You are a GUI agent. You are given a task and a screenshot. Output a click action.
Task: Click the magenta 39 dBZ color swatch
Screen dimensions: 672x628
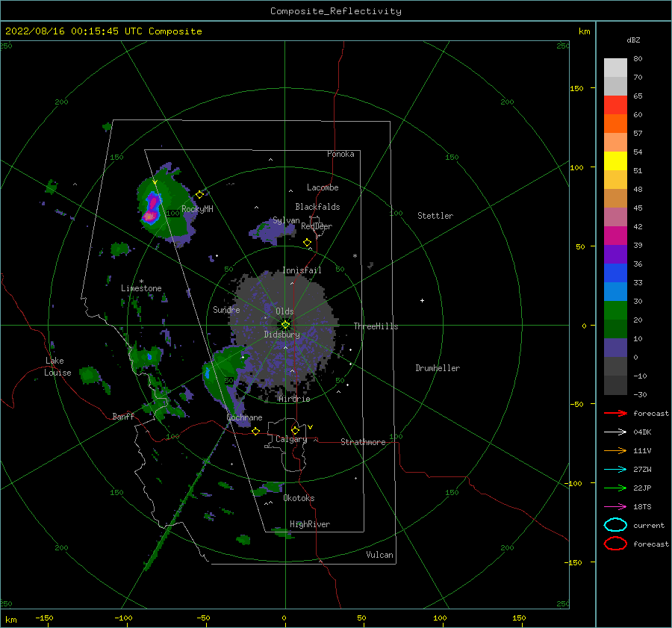[615, 236]
